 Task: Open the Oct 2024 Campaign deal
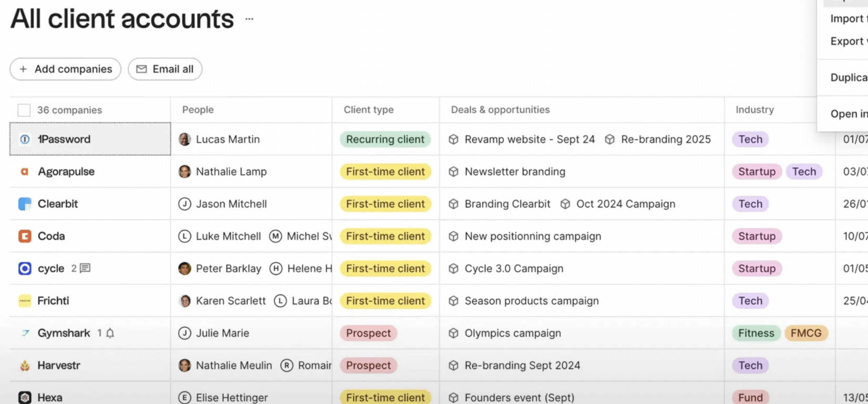[626, 204]
